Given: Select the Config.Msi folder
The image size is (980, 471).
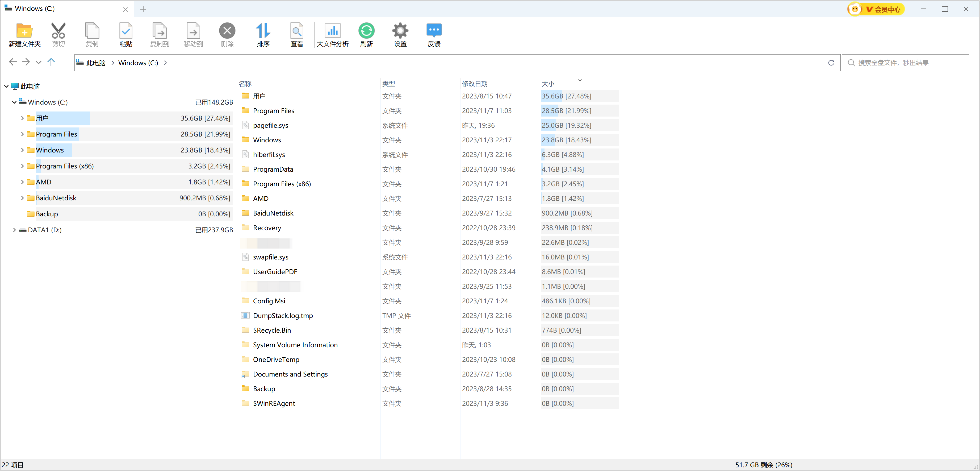Looking at the screenshot, I should click(269, 301).
